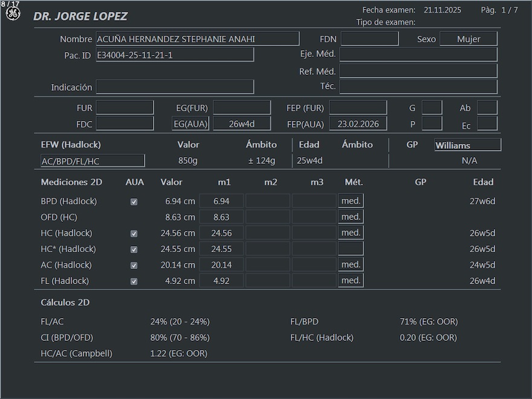Select the Pac. ID input field
The height and width of the screenshot is (399, 532).
pyautogui.click(x=175, y=55)
